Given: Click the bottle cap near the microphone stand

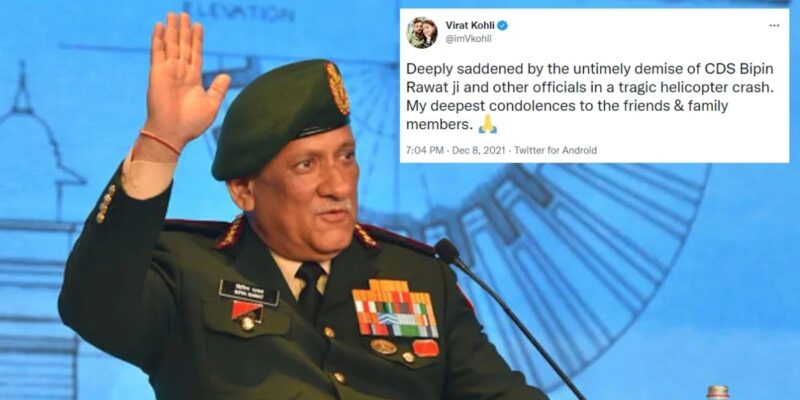Looking at the screenshot, I should click(718, 392).
